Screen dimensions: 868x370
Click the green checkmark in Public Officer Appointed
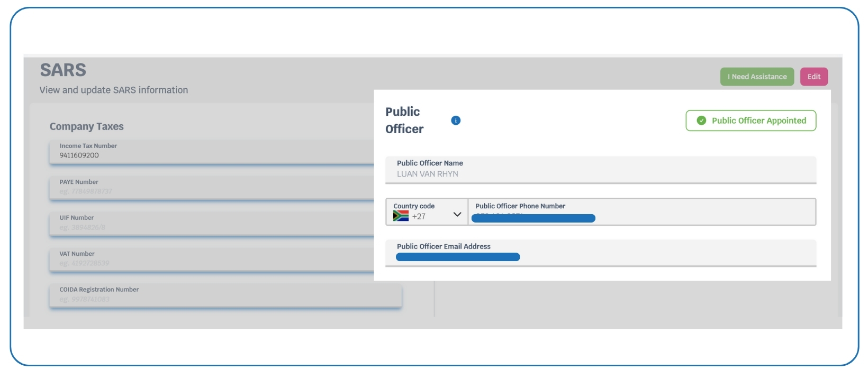[x=701, y=121]
